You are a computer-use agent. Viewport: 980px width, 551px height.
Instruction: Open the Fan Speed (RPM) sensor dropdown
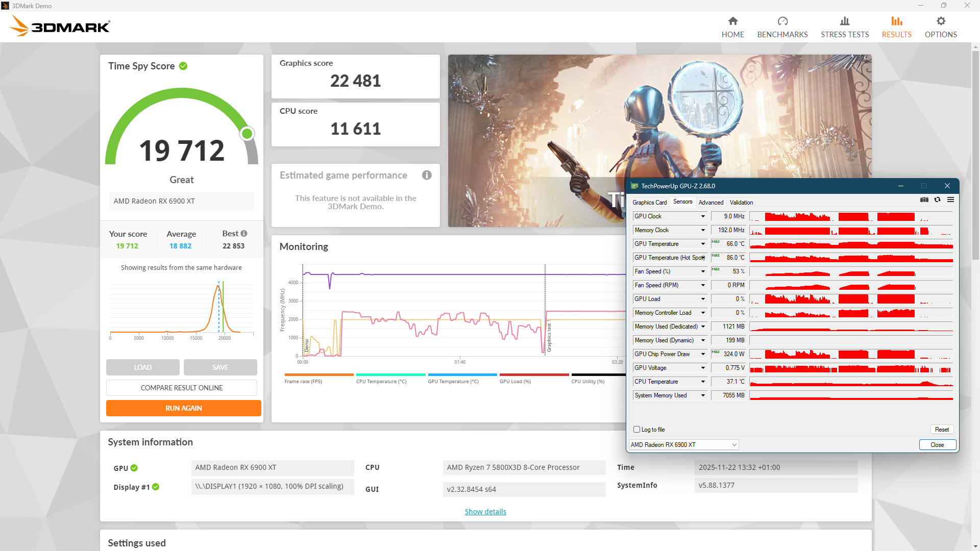click(x=703, y=285)
